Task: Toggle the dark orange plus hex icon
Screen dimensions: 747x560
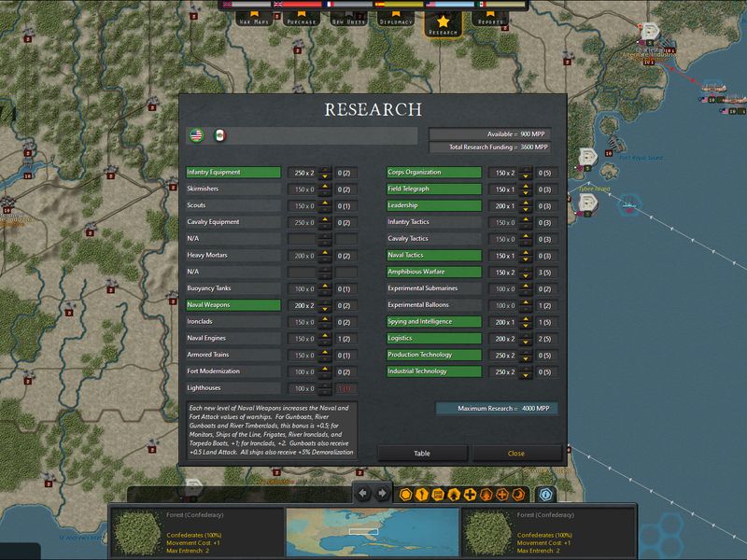Action: coord(502,495)
